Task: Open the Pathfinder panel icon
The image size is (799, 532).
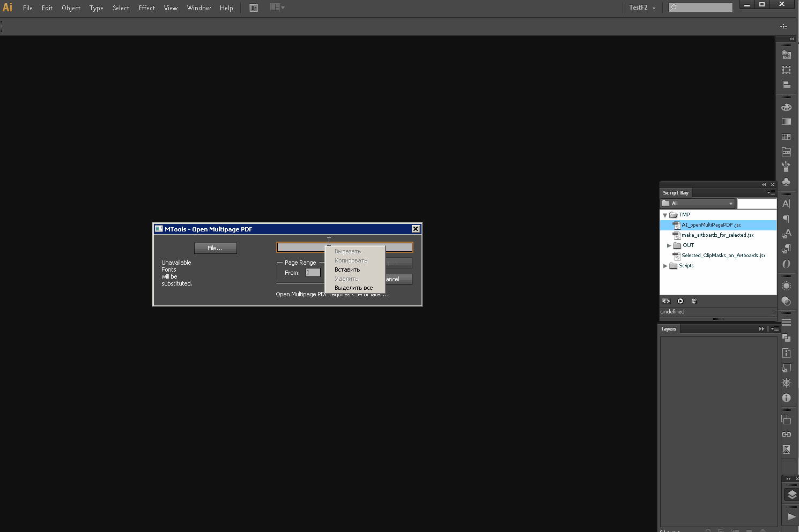Action: point(786,338)
